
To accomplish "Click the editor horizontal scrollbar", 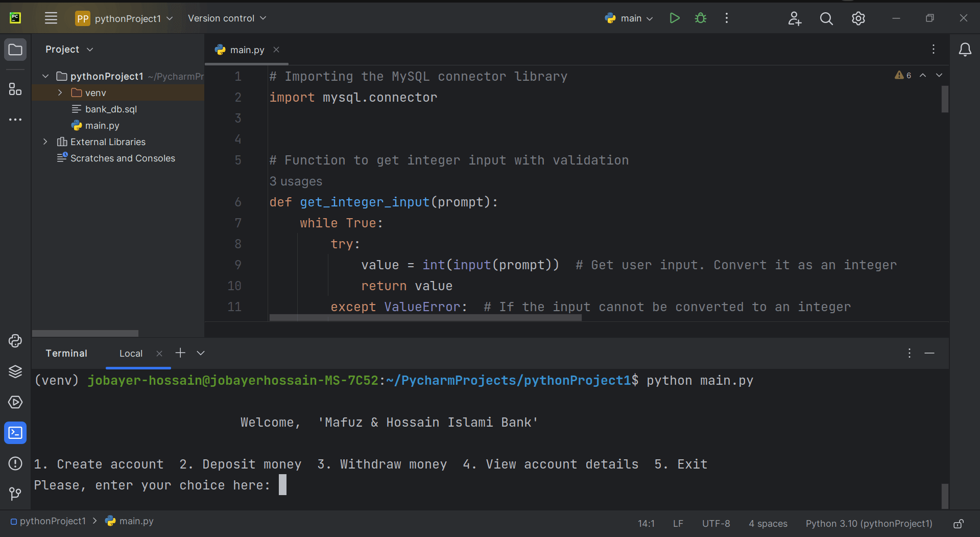I will point(425,317).
